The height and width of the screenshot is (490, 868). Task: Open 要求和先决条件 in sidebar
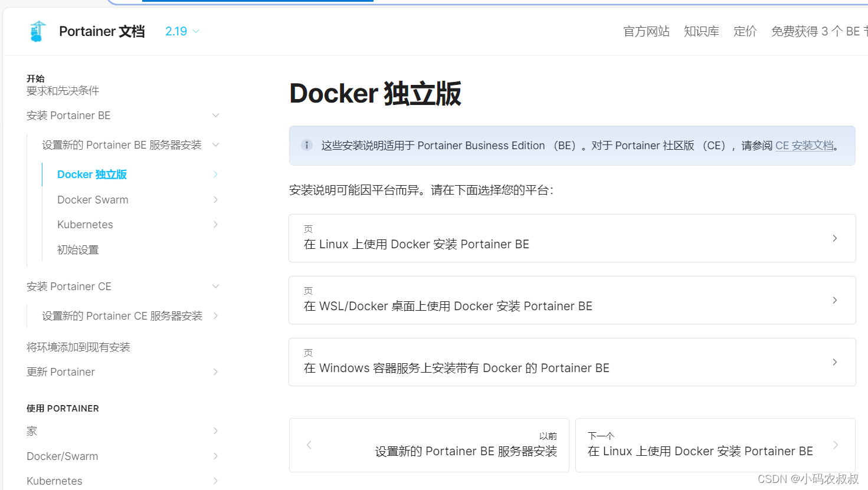[63, 91]
